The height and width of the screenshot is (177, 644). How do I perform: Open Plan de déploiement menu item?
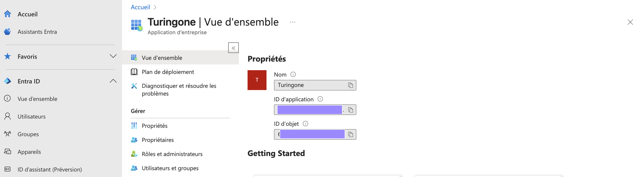168,72
